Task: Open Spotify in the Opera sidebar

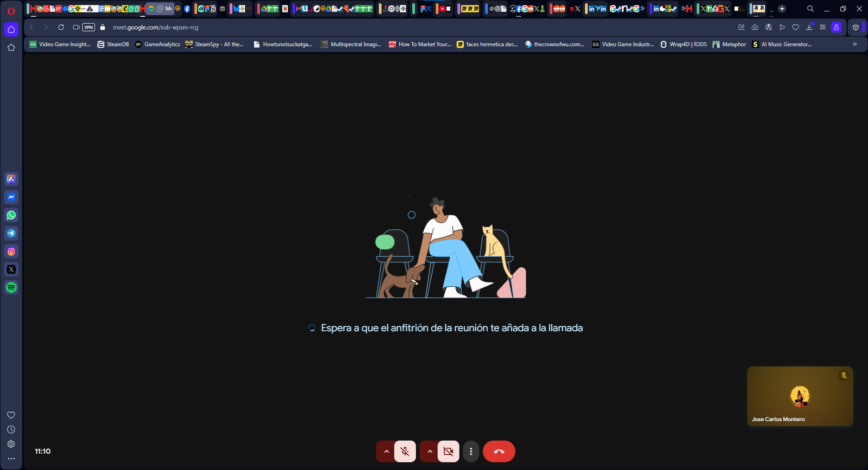Action: [x=11, y=287]
